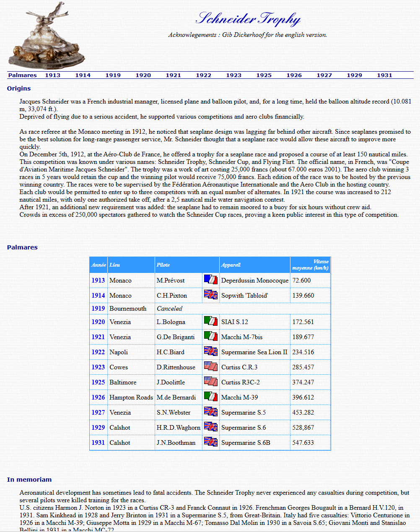
Task: Click the Origins section heading
Action: pyautogui.click(x=19, y=88)
